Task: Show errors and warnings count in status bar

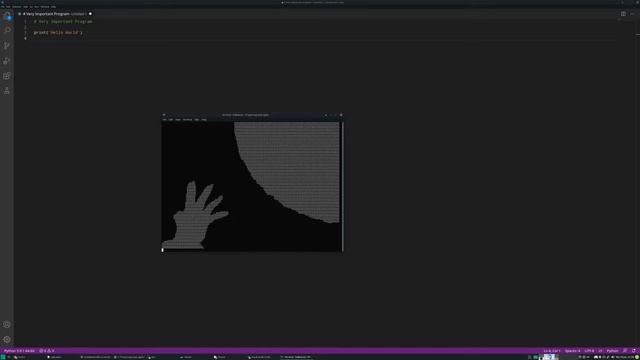Action: point(47,351)
